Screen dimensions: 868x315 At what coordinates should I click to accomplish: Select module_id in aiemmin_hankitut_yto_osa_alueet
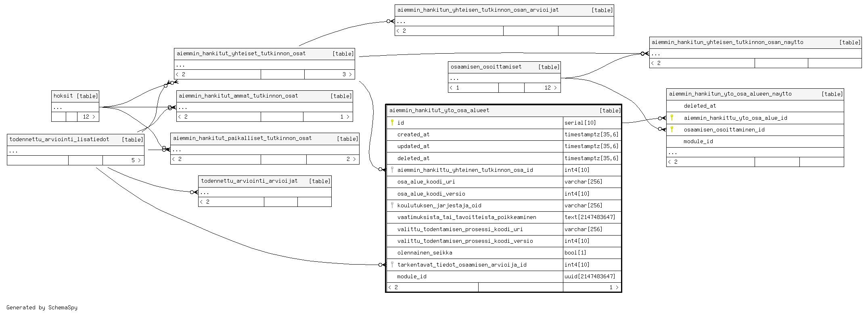tap(412, 276)
